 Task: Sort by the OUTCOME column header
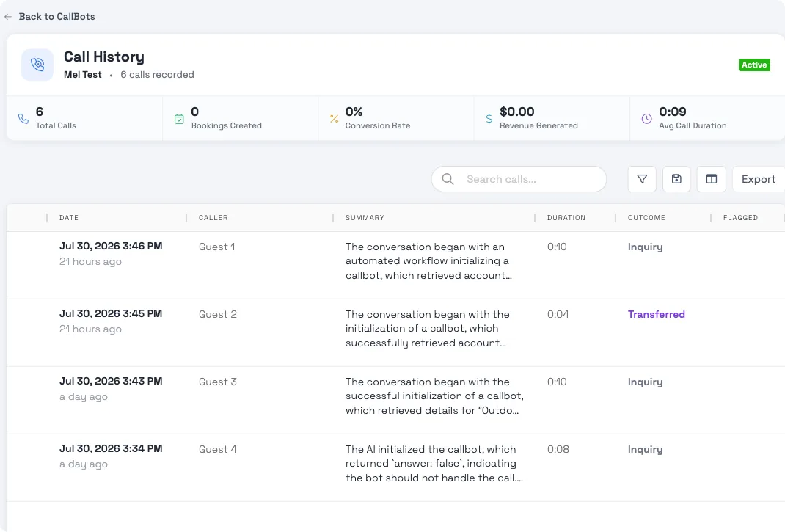pos(646,217)
